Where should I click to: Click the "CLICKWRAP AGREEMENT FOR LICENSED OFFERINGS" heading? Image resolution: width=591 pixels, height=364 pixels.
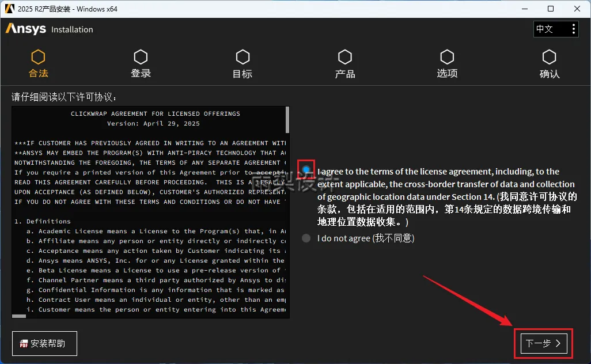tap(156, 113)
